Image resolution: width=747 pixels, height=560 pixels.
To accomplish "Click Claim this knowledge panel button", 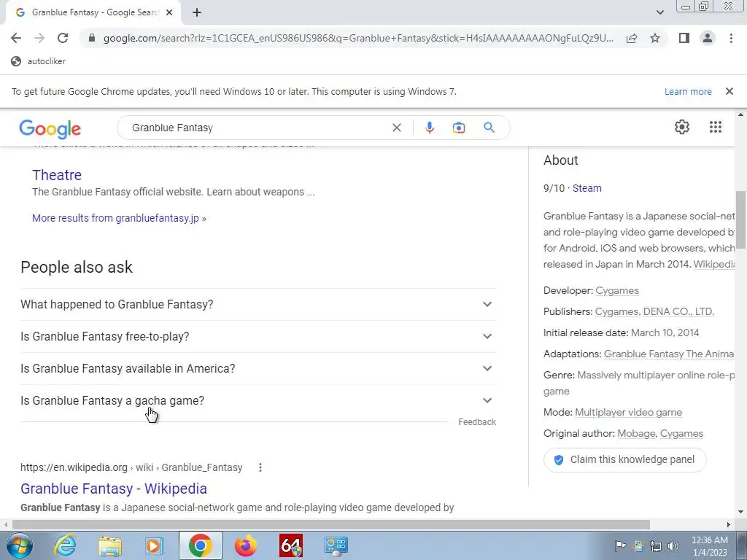I will pyautogui.click(x=624, y=460).
